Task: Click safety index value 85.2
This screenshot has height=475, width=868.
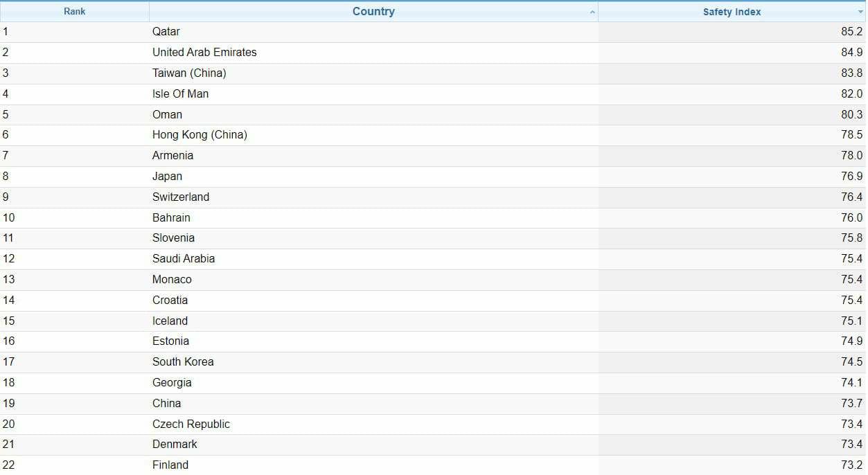Action: [x=852, y=32]
